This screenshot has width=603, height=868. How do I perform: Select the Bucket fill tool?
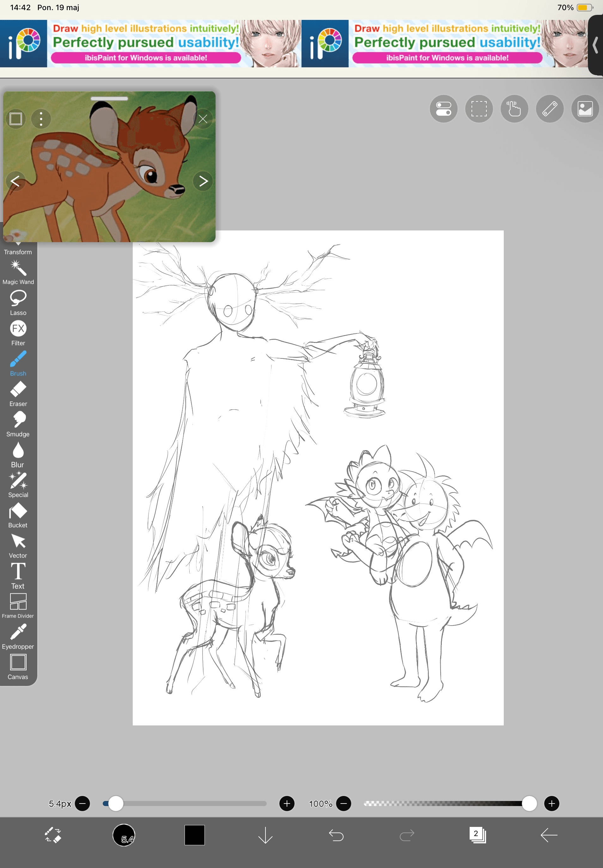point(18,515)
